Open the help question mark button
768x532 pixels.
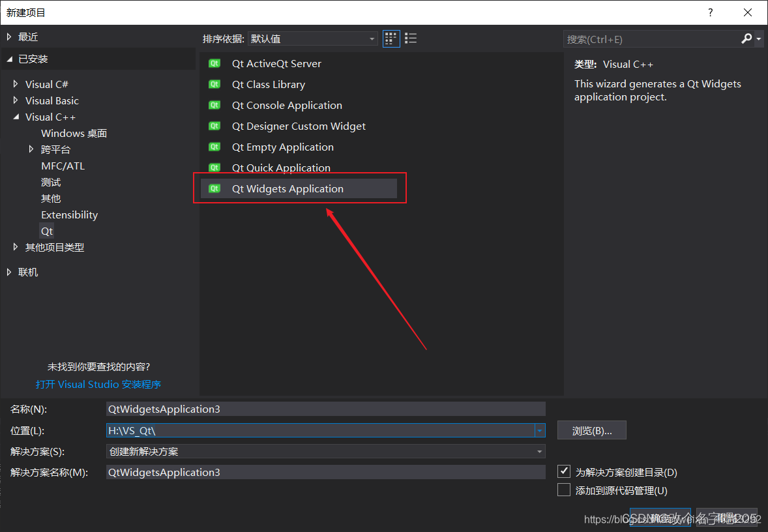(x=710, y=12)
